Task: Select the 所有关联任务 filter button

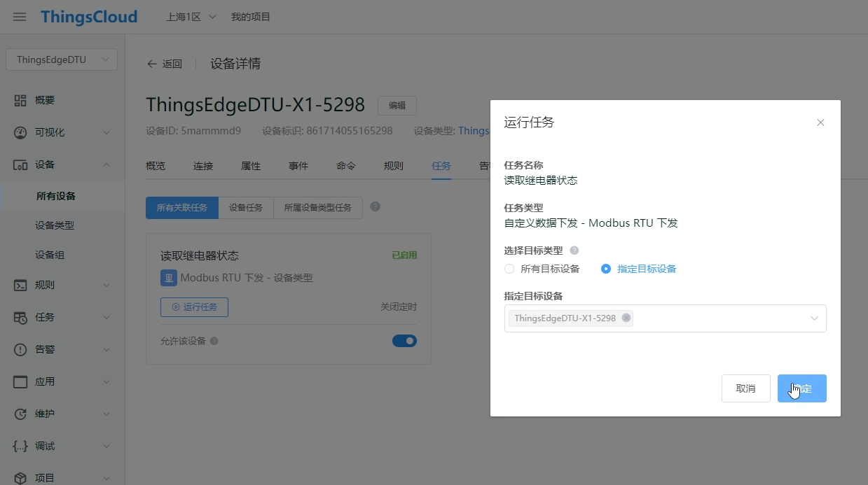Action: (x=182, y=208)
